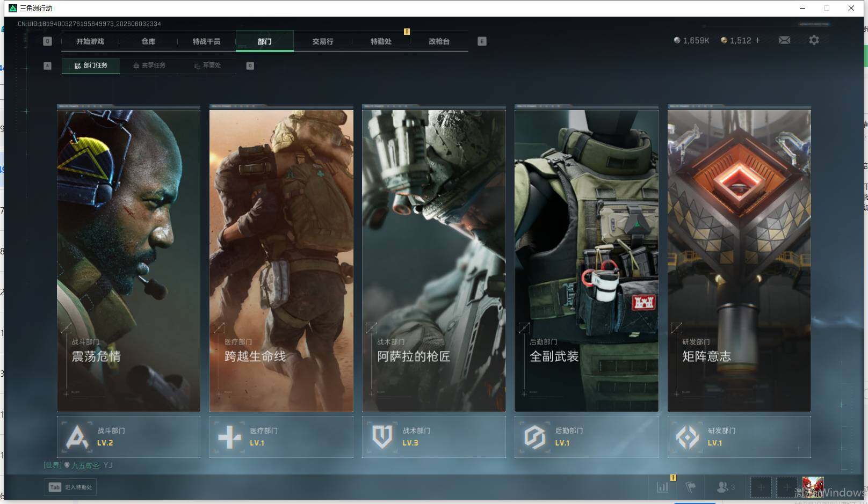Viewport: 868px width, 504px height.
Task: Click the 后勤部门 hexagon icon
Action: (x=534, y=437)
